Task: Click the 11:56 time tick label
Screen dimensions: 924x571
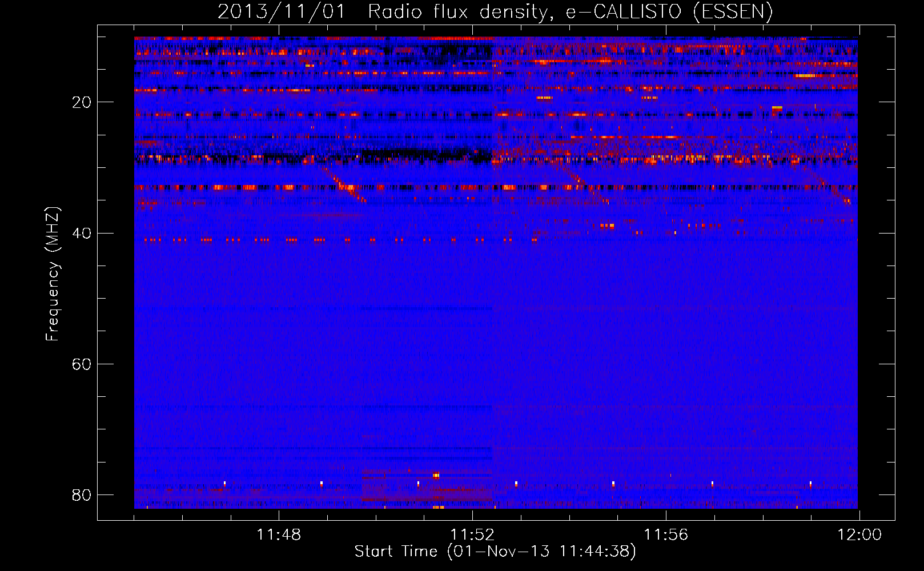Action: click(666, 535)
